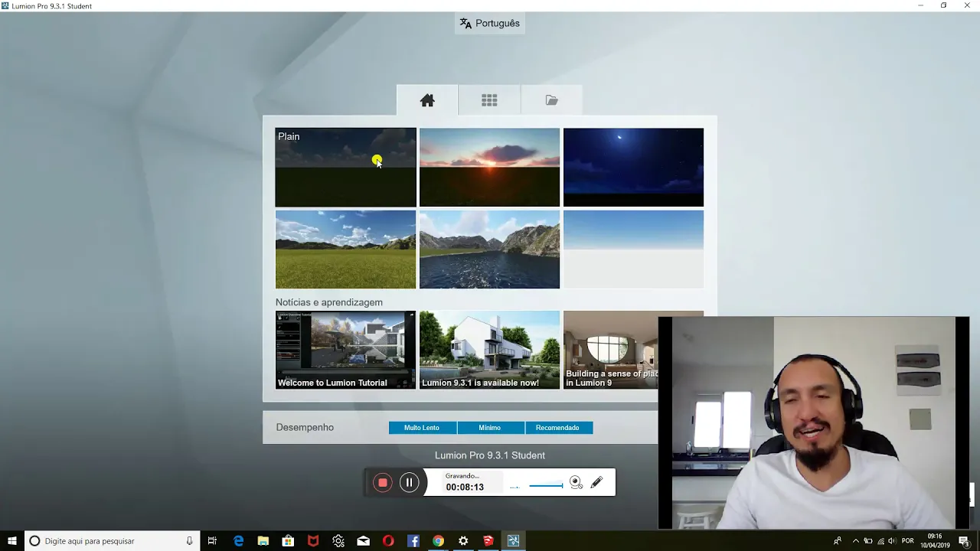Open the Windows Start menu
Screen dimensions: 980x551
tap(12, 541)
